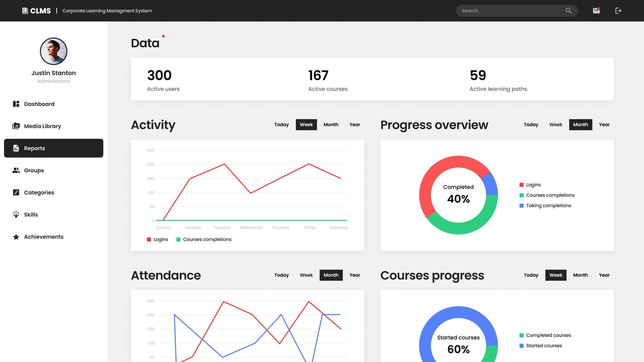Screen dimensions: 644x362
Task: Click the red Logins legend swatch in Activity
Action: (x=149, y=240)
